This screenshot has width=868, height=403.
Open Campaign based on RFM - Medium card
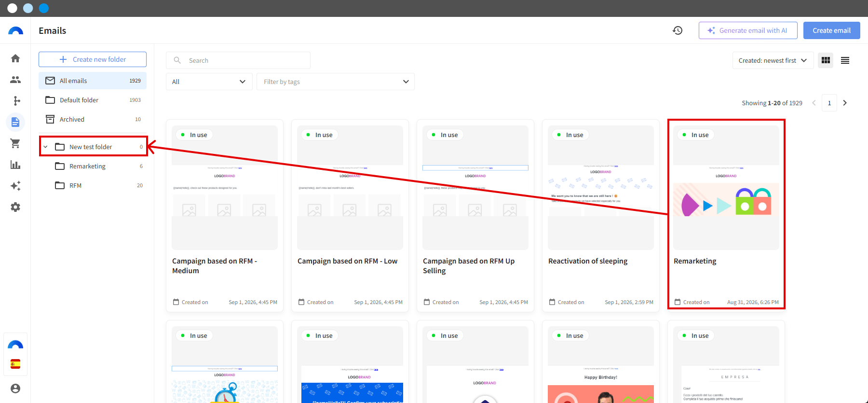(225, 216)
